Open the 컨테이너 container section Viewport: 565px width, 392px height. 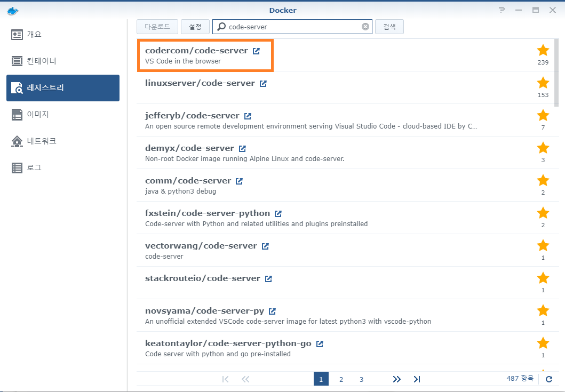click(63, 61)
